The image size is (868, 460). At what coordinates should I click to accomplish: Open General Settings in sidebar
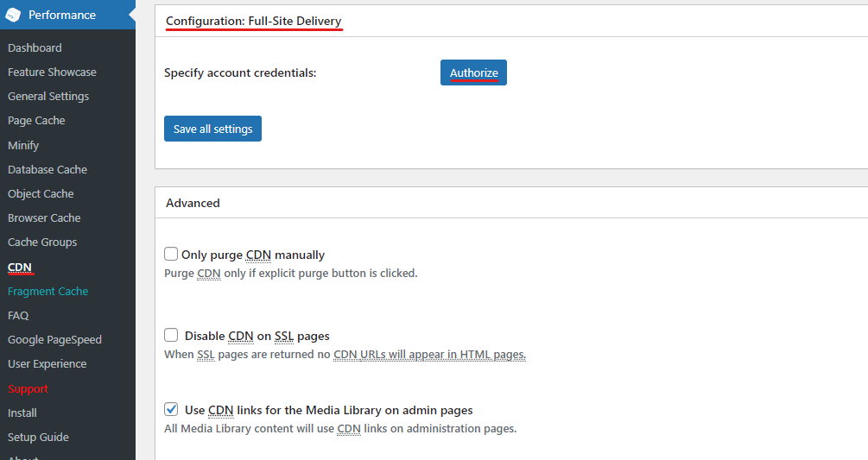(x=48, y=96)
